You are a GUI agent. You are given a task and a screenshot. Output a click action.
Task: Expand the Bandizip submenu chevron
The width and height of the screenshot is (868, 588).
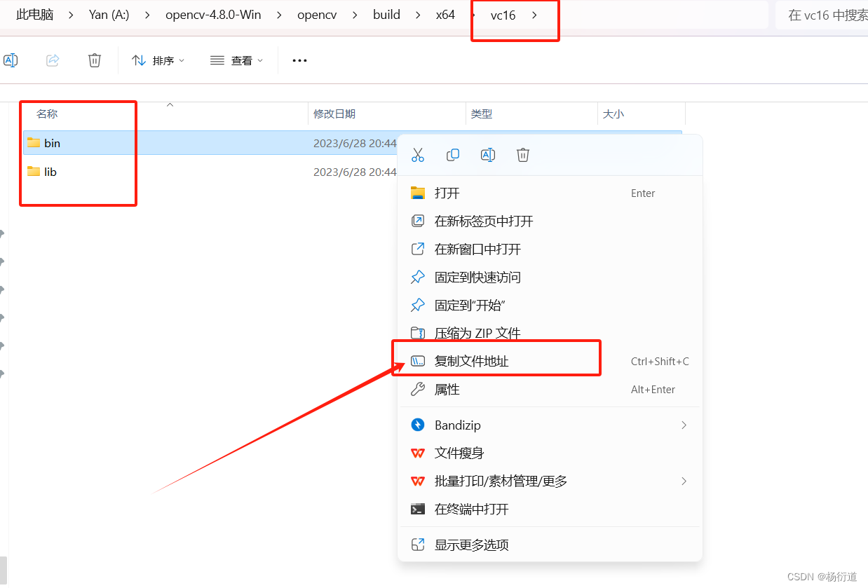(x=684, y=425)
